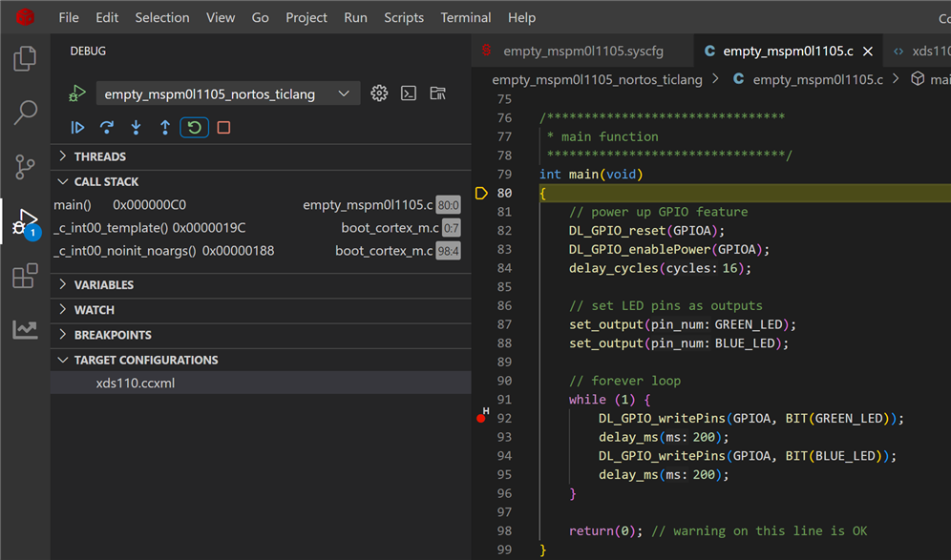Collapse the CALL STACK section
This screenshot has width=951, height=560.
[x=261, y=182]
